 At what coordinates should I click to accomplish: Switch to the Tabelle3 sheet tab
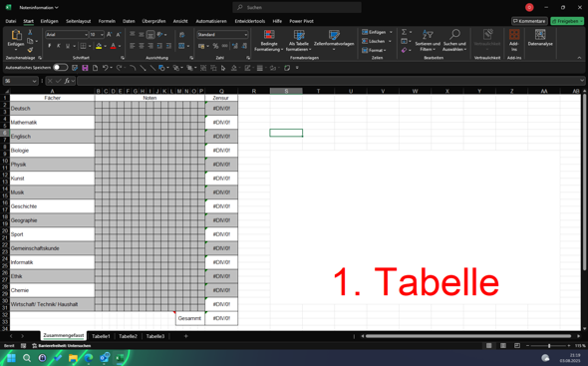[x=155, y=336]
